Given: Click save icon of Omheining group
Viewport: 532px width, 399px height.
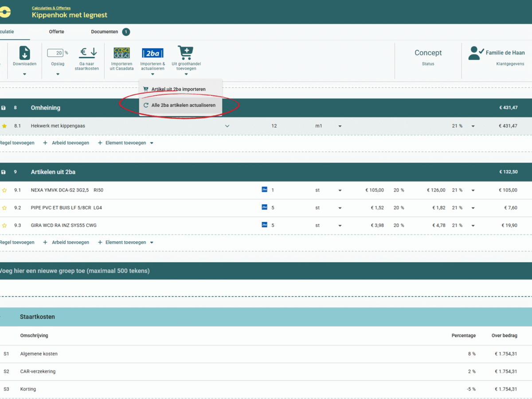Looking at the screenshot, I should click(x=4, y=108).
